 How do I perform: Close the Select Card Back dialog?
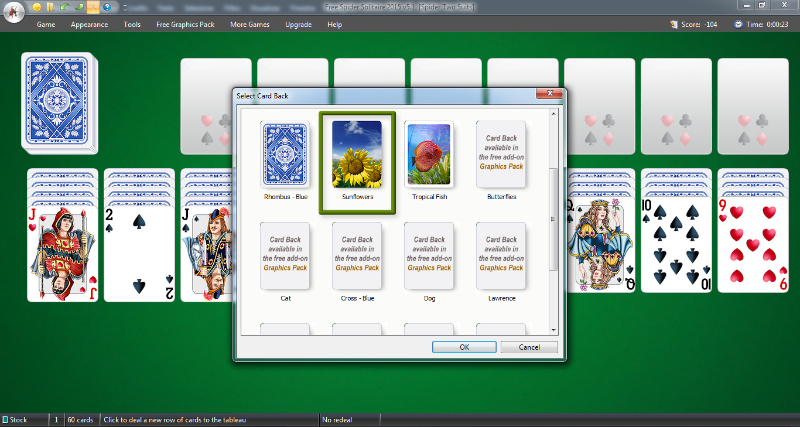coord(547,94)
